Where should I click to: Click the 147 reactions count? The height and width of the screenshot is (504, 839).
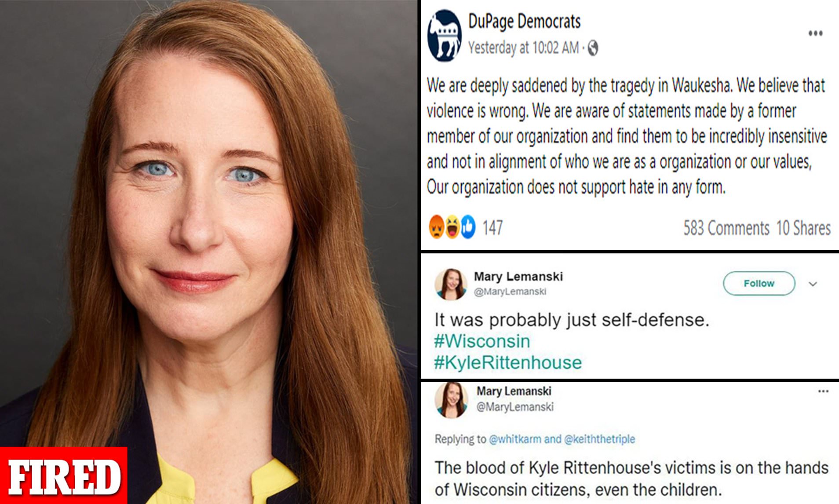coord(492,228)
